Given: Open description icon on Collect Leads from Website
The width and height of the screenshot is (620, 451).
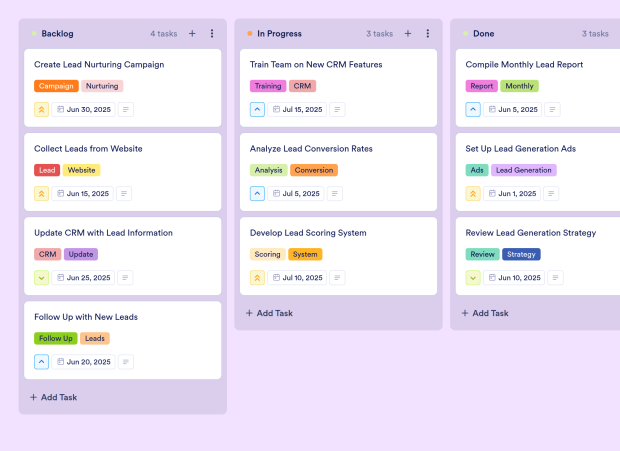Looking at the screenshot, I should (x=124, y=194).
